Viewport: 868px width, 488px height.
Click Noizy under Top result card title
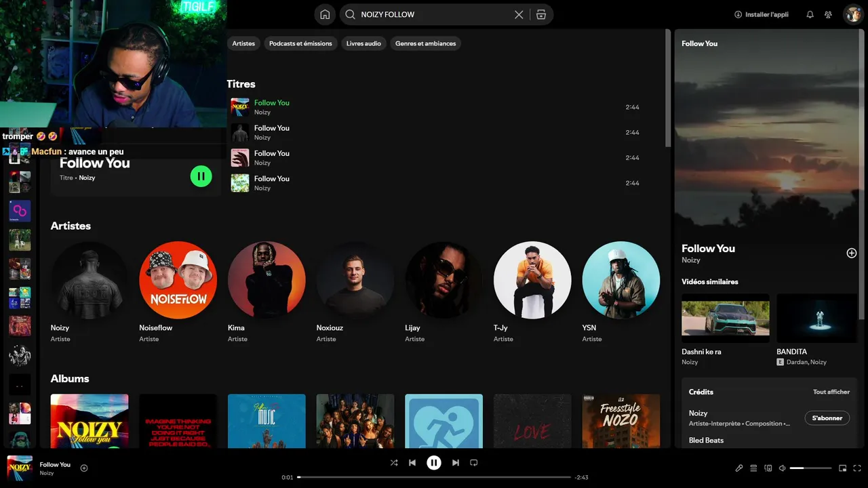tap(87, 178)
